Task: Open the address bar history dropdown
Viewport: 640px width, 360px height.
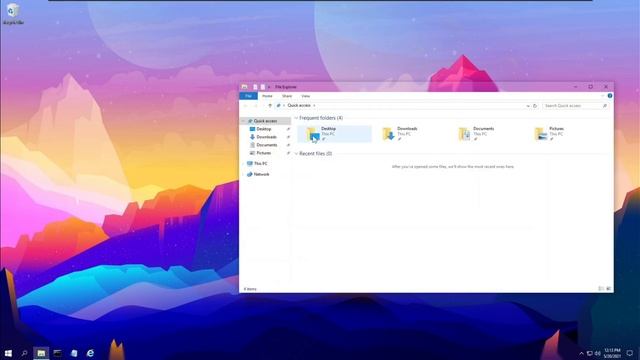Action: [528, 106]
